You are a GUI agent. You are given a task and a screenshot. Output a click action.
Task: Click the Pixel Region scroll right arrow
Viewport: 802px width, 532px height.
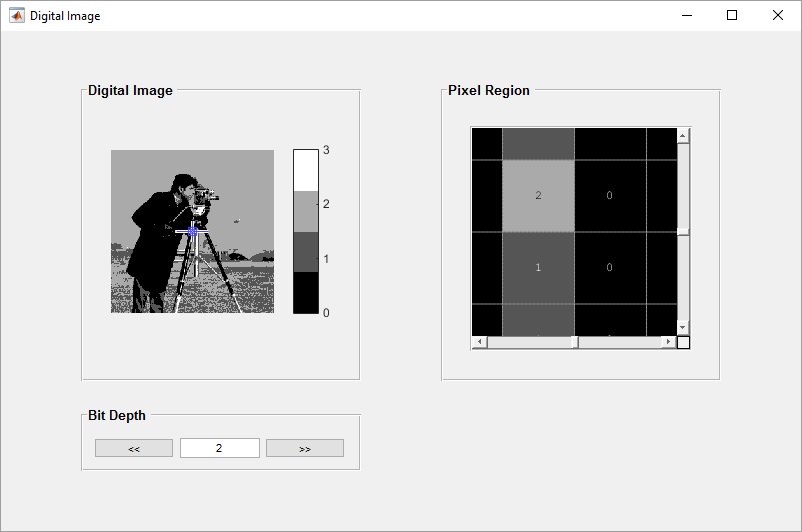tap(668, 342)
